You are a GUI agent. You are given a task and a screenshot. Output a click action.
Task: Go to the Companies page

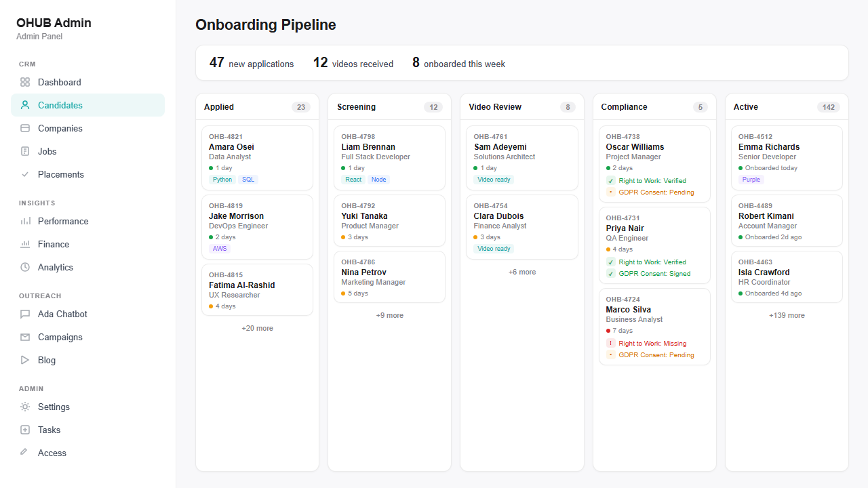click(87, 128)
